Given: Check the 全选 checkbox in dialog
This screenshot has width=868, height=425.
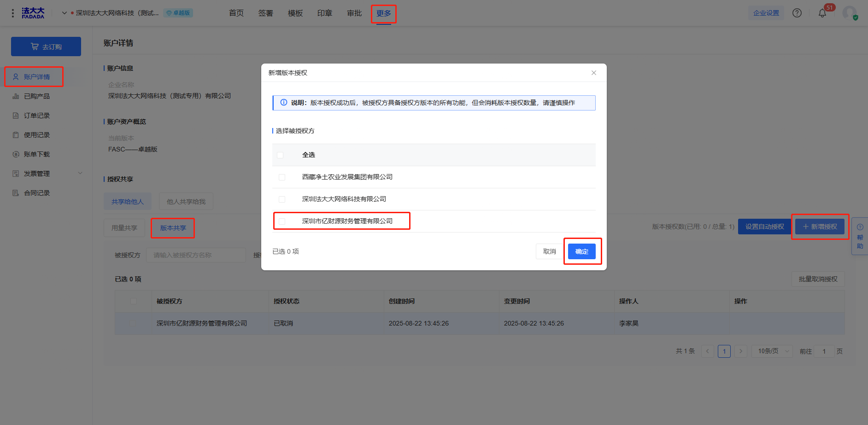Looking at the screenshot, I should pyautogui.click(x=280, y=155).
